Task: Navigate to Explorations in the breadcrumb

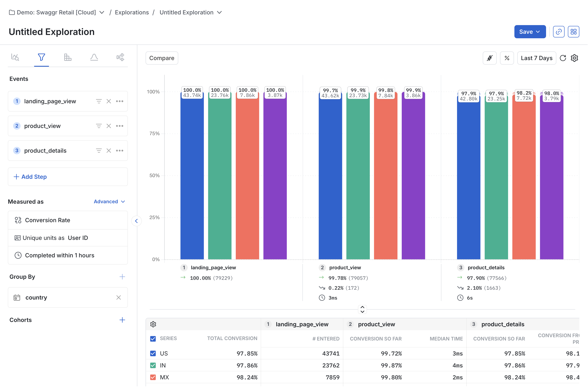Action: [x=132, y=12]
